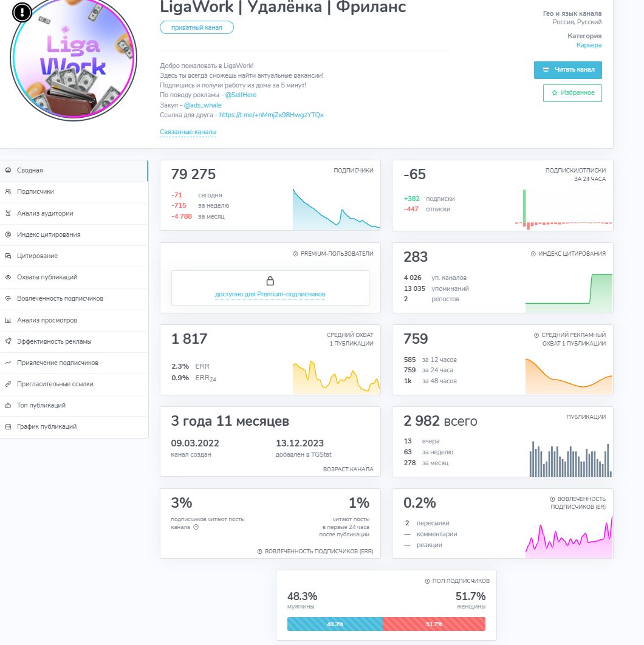
Task: Click the info icon next to Пол подписчиков
Action: pos(427,581)
